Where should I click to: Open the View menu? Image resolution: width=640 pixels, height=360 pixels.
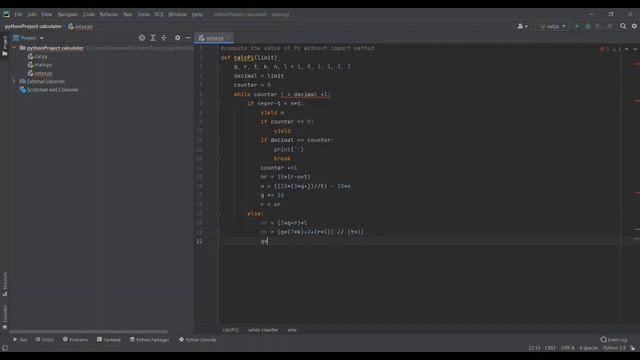(47, 14)
